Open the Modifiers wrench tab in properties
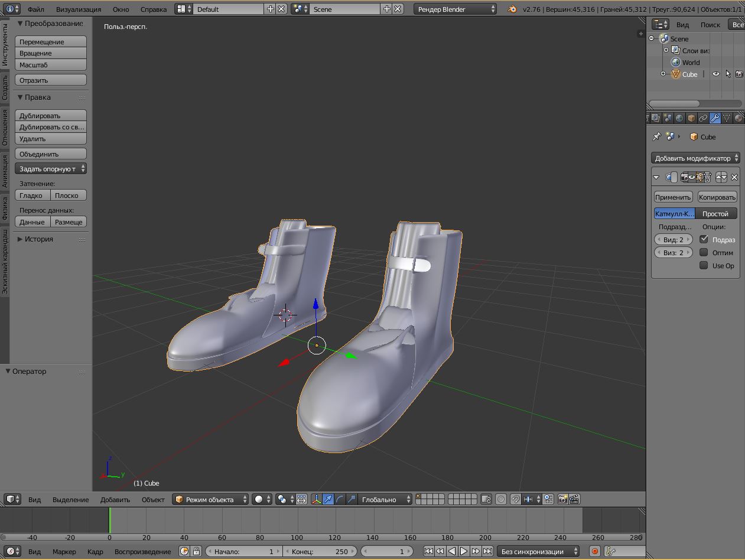 (715, 118)
